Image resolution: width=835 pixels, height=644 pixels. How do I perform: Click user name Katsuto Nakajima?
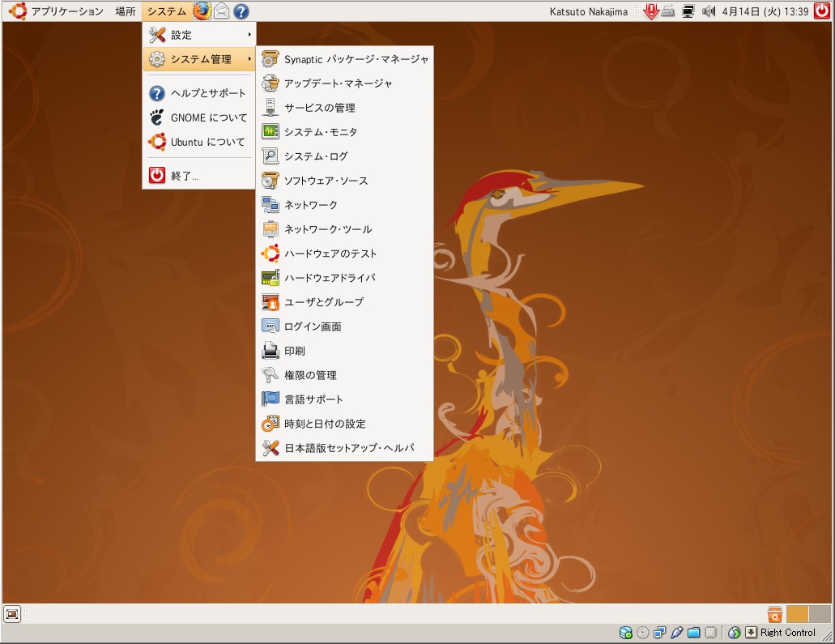[589, 11]
